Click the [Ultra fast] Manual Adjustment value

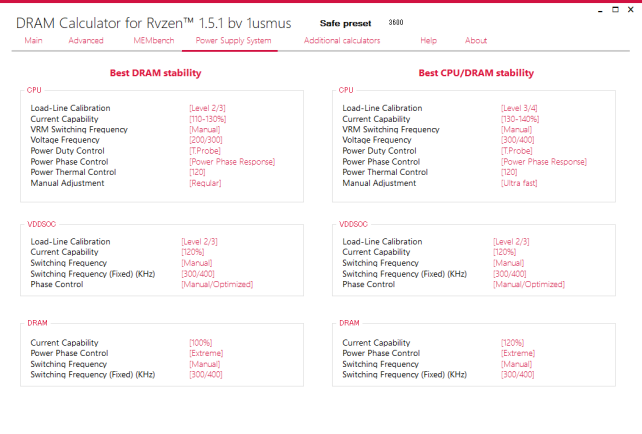pyautogui.click(x=519, y=183)
